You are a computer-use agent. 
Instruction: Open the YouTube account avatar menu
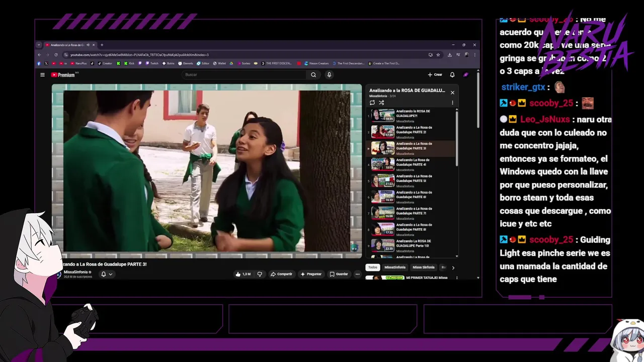click(466, 75)
